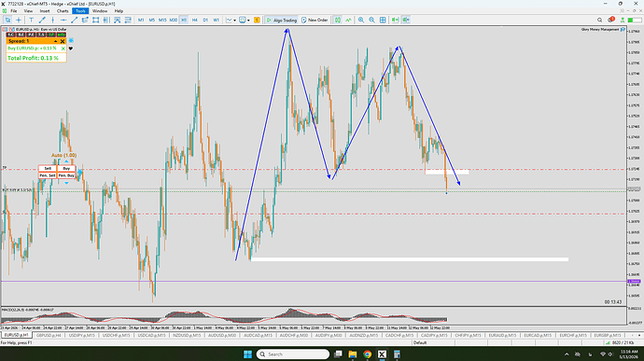The width and height of the screenshot is (644, 361).
Task: Click the connection status 8620 / 21 Kb
Action: point(620,342)
